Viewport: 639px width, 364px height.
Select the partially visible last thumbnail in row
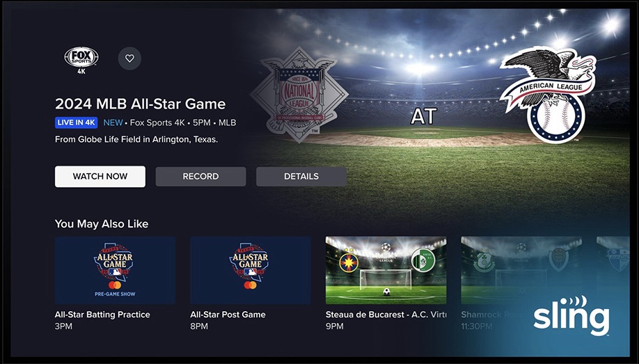click(x=613, y=270)
